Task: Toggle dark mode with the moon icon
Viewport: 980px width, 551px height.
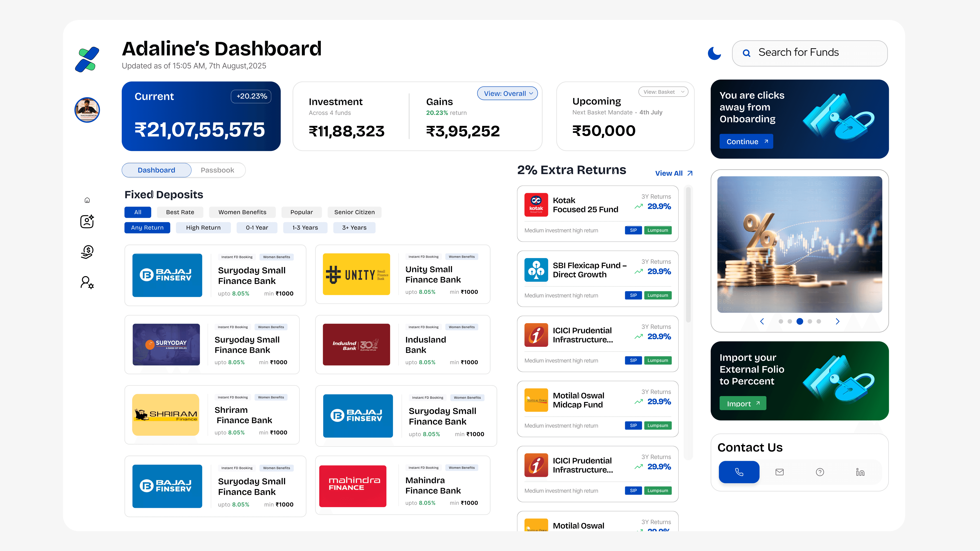Action: [714, 53]
